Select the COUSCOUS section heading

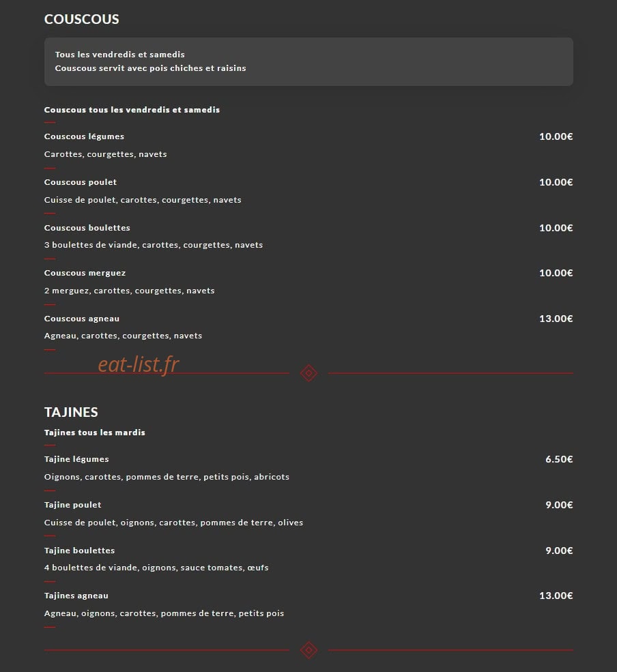pos(81,19)
